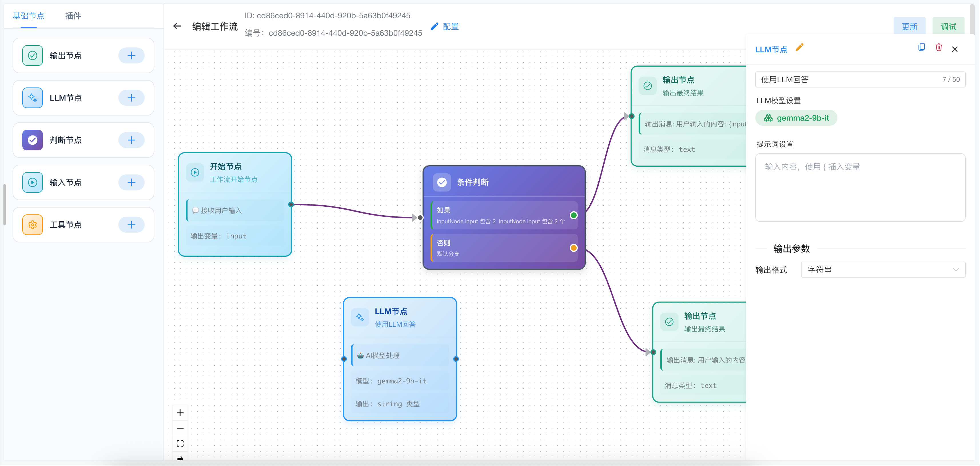
Task: Click the green 如果 branch output port
Action: point(574,215)
